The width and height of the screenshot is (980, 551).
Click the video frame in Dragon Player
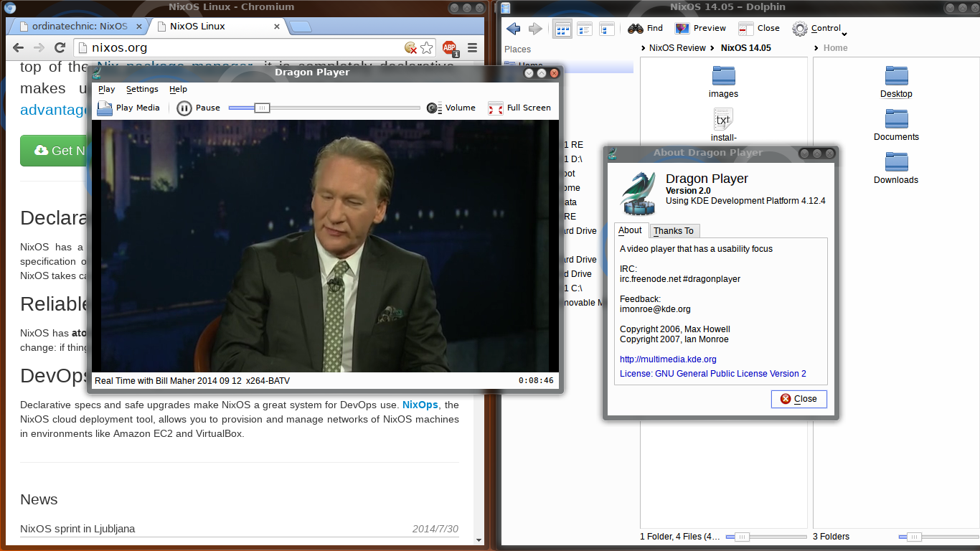(326, 245)
